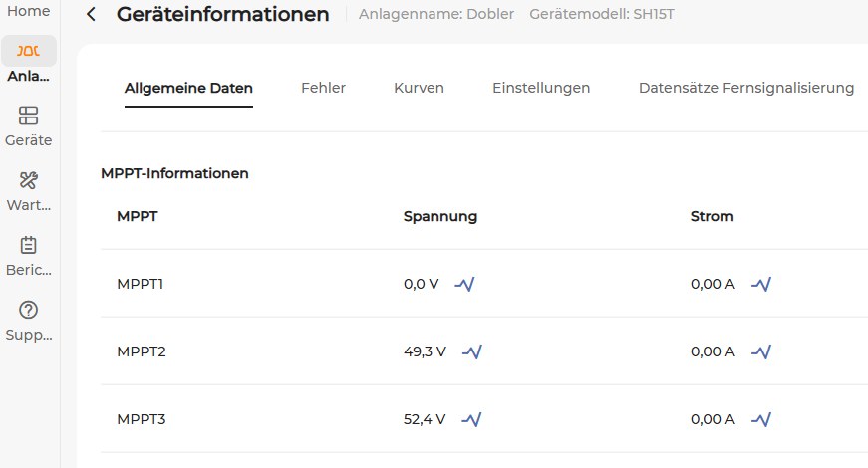Go back using the arrow beside Geräteinformationen
Image resolution: width=868 pixels, height=468 pixels.
[92, 14]
